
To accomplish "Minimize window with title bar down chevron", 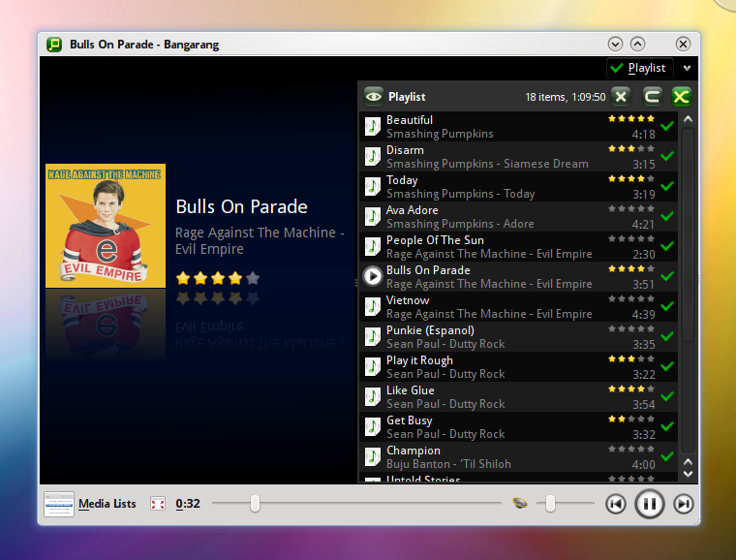I will coord(615,45).
